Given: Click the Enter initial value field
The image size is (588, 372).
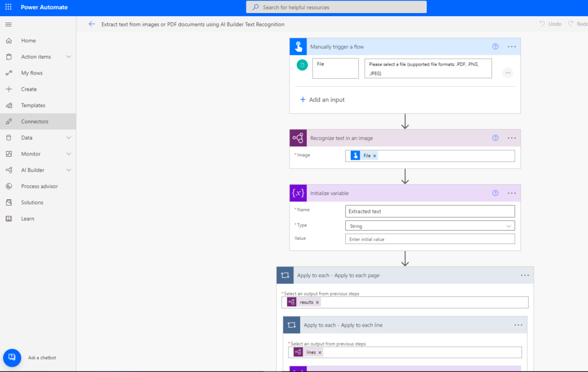Looking at the screenshot, I should click(x=430, y=239).
